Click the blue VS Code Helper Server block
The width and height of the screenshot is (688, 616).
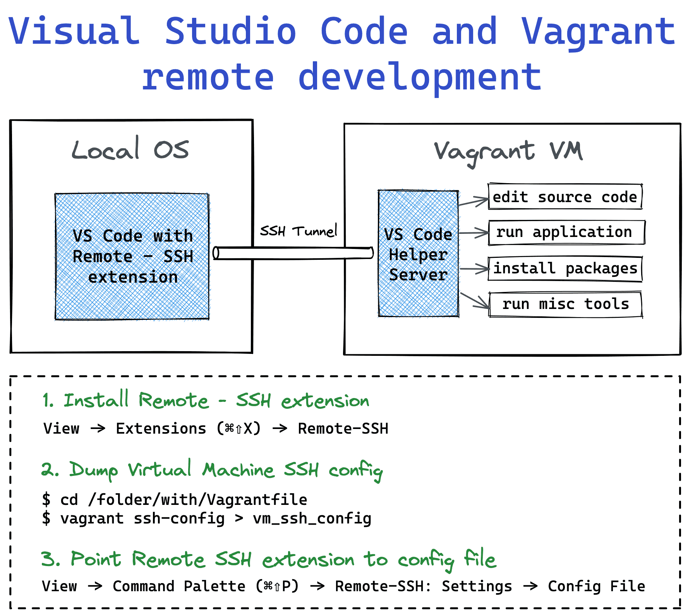pos(418,254)
